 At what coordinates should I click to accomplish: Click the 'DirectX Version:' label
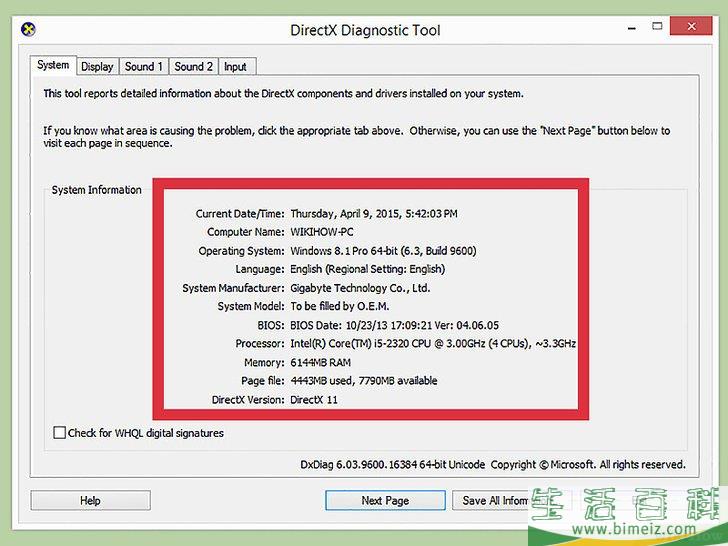(248, 399)
